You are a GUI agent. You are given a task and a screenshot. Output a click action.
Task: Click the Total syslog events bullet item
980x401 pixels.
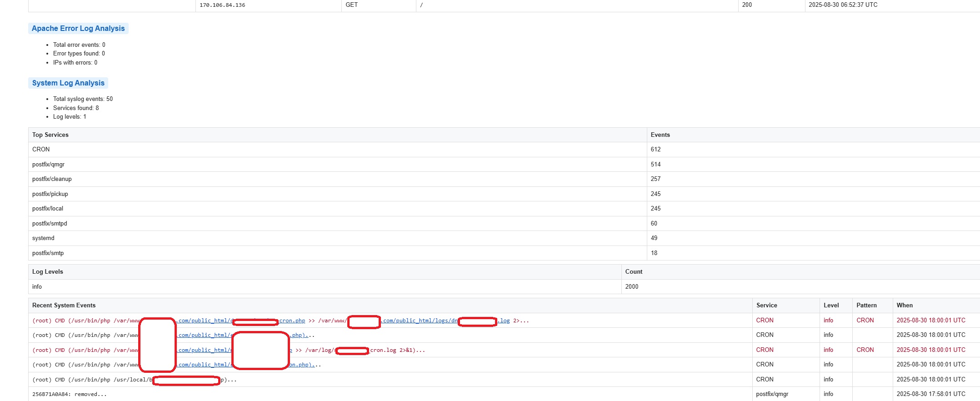(83, 99)
